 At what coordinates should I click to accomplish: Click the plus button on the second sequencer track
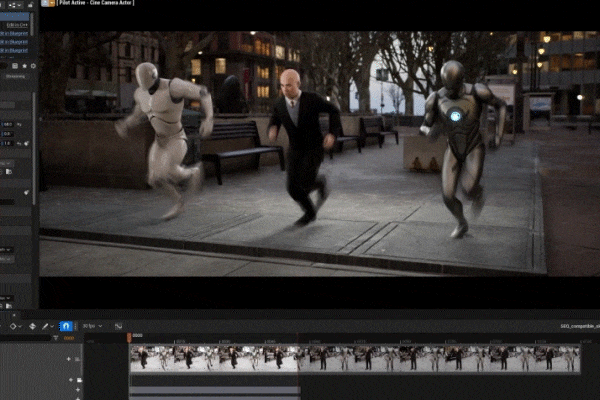pyautogui.click(x=71, y=380)
